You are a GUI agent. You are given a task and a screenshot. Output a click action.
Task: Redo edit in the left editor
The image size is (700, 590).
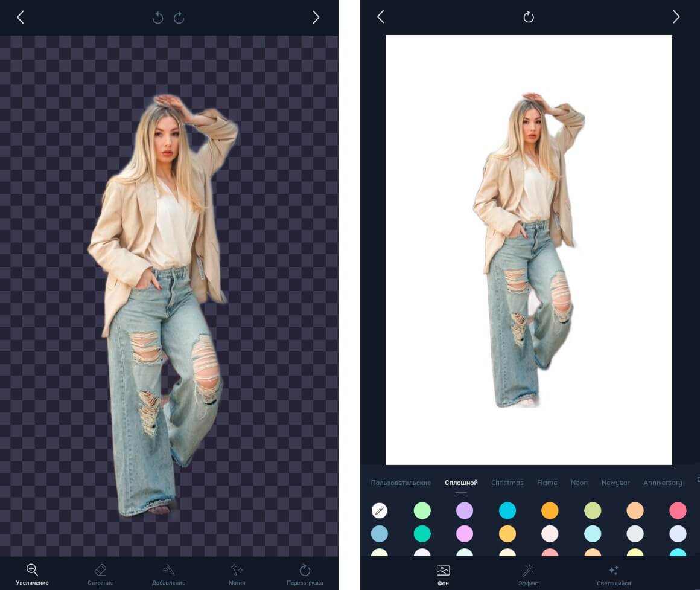(x=179, y=18)
